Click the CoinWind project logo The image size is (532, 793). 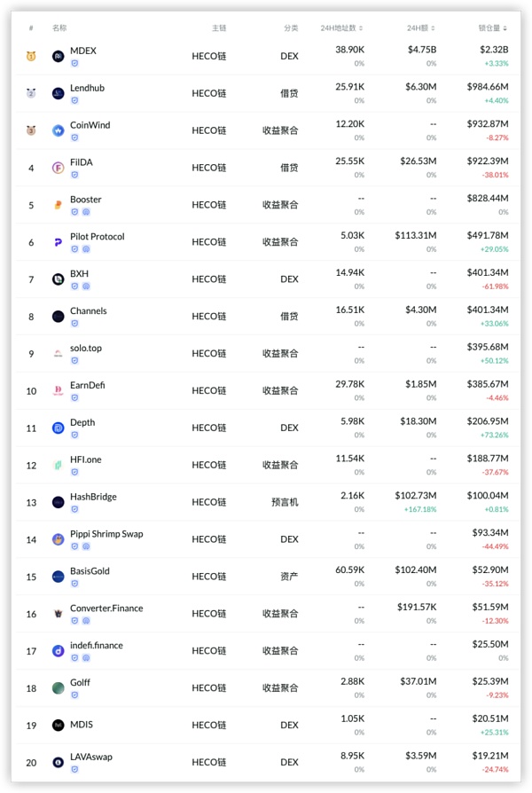click(59, 130)
